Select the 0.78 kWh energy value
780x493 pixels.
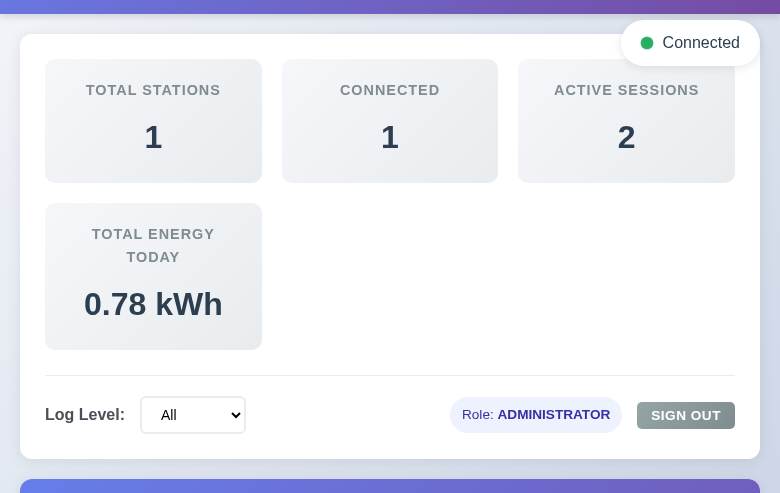153,304
